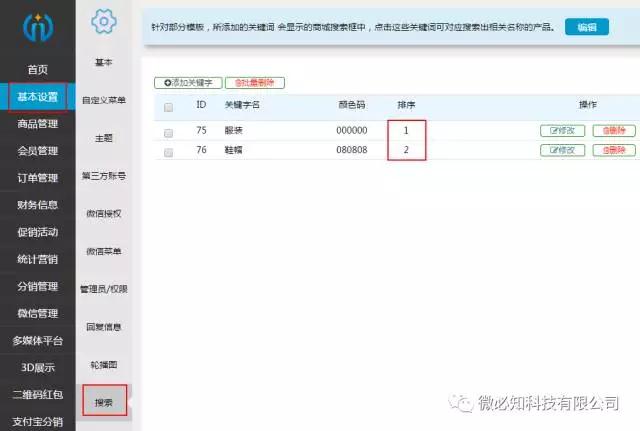Click the settings gear icon
The height and width of the screenshot is (431, 640).
click(x=103, y=21)
